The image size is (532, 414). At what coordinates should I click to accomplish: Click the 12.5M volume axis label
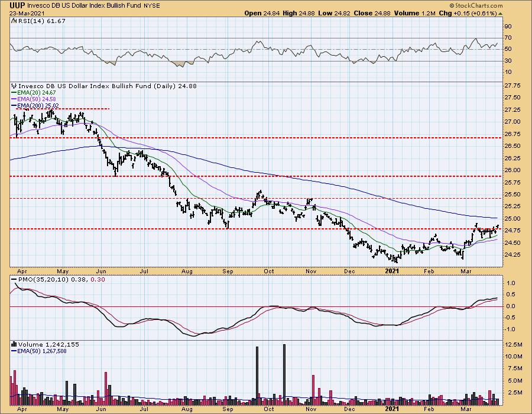pyautogui.click(x=513, y=344)
